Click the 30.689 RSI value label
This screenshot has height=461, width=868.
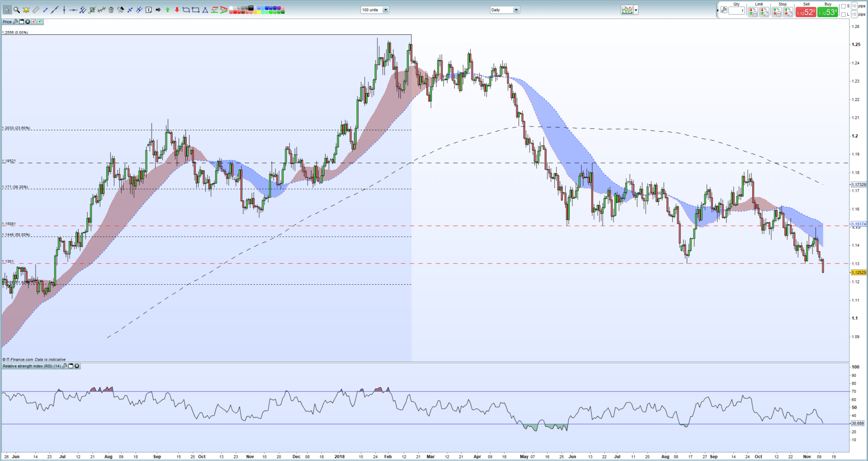[x=858, y=423]
